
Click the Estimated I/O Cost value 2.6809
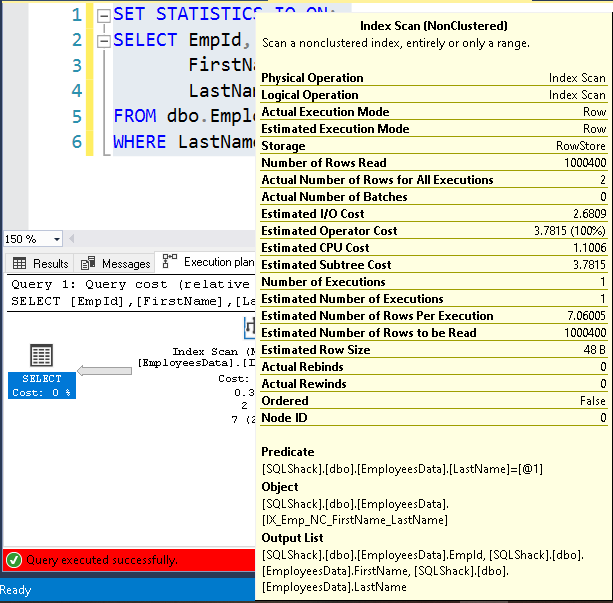590,214
